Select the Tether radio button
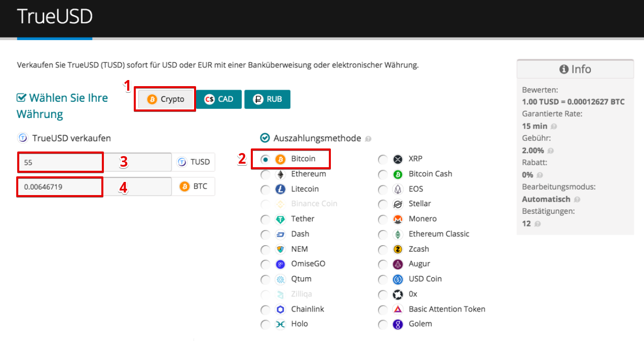Image resolution: width=644 pixels, height=341 pixels. 265,219
